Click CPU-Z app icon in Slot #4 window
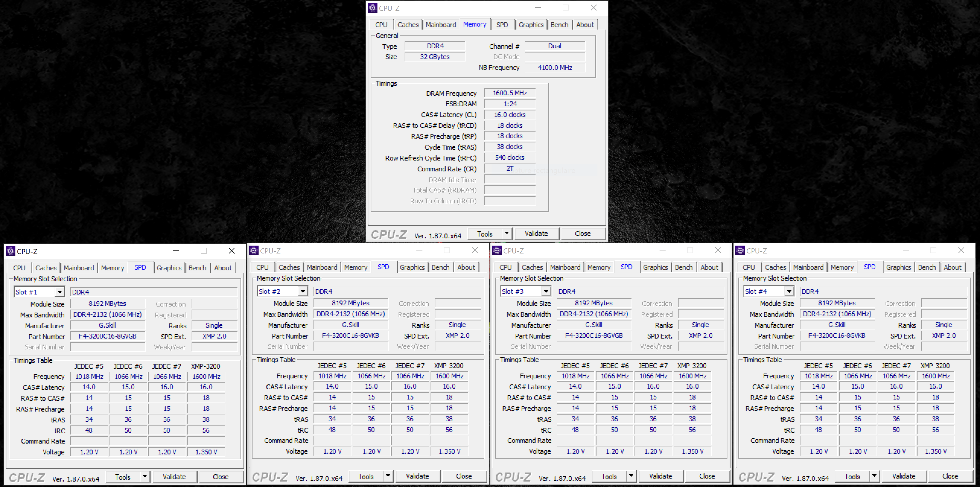Image resolution: width=980 pixels, height=487 pixels. (x=740, y=250)
